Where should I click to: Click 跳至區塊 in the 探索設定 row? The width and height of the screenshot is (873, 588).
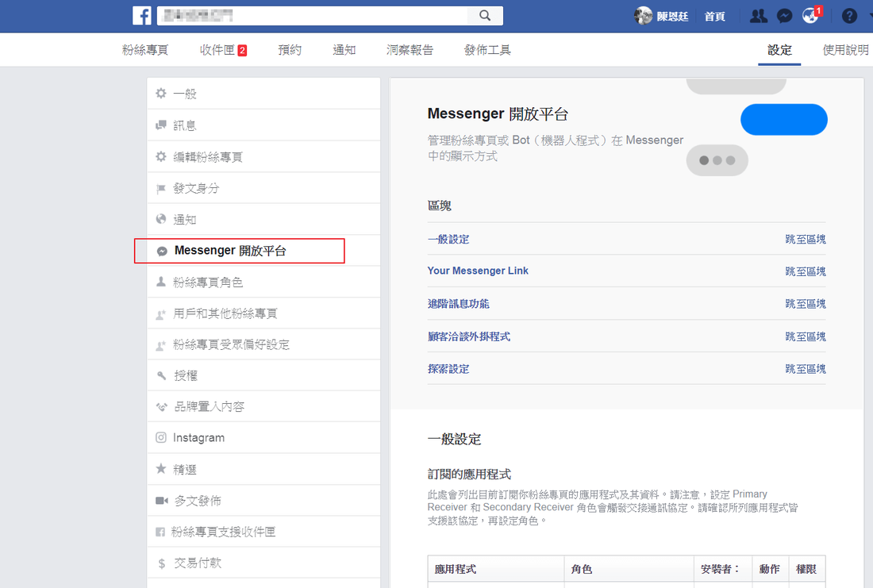coord(805,369)
